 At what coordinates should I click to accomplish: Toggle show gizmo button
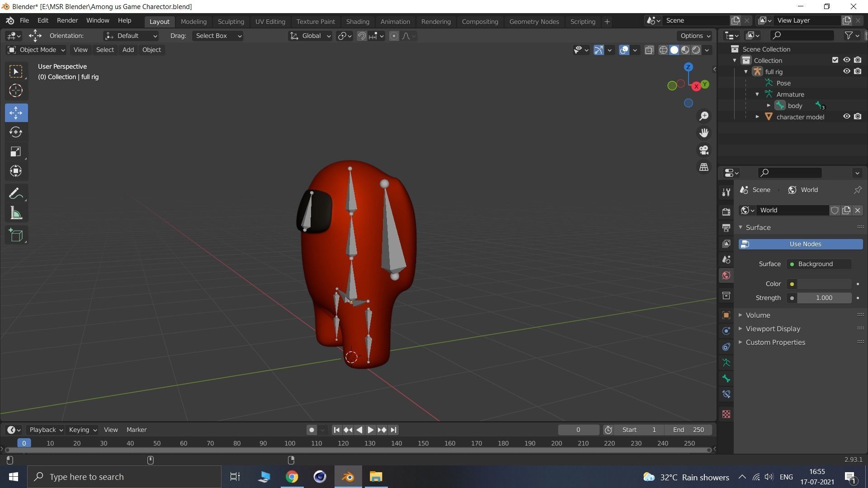599,50
